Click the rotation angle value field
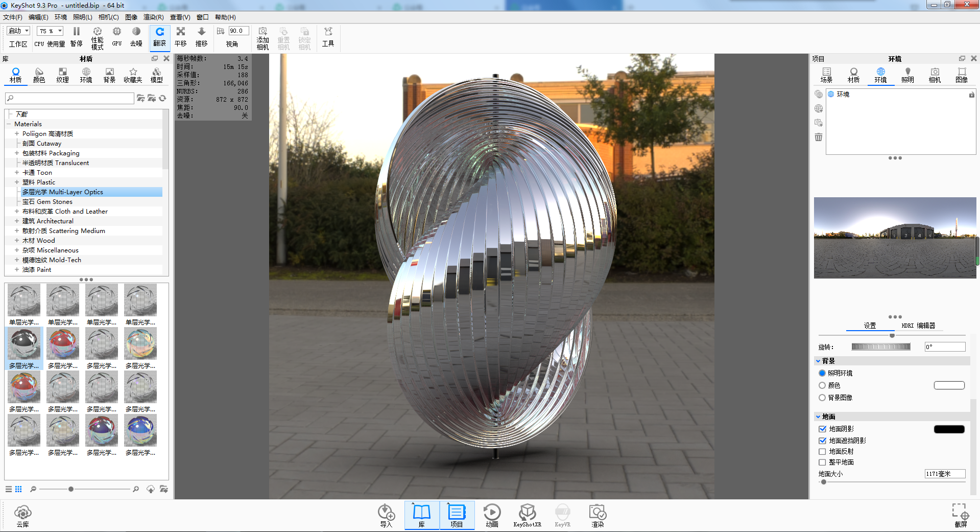Screen dimensions: 980x532 click(x=945, y=347)
